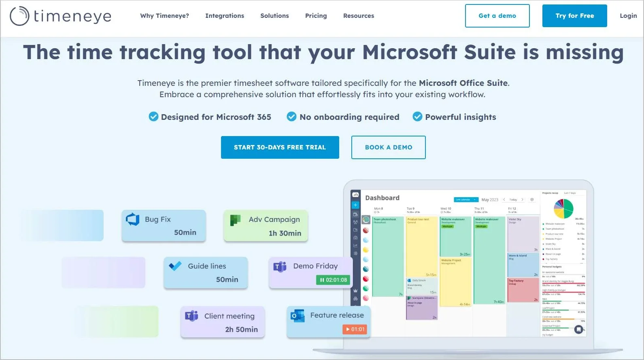The width and height of the screenshot is (644, 360).
Task: Click the selected top avatar in dashboard list
Action: 366,219
